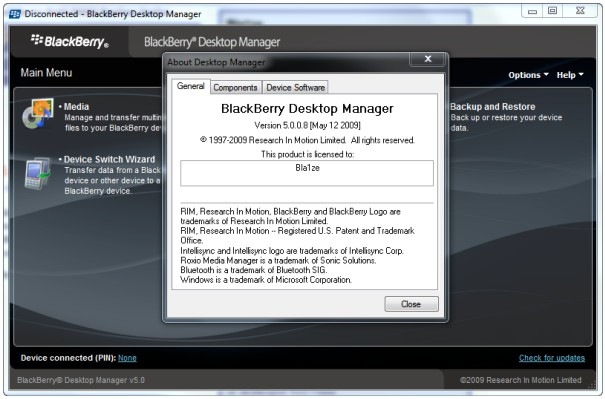Click the Intellisync trademark line

(x=292, y=251)
